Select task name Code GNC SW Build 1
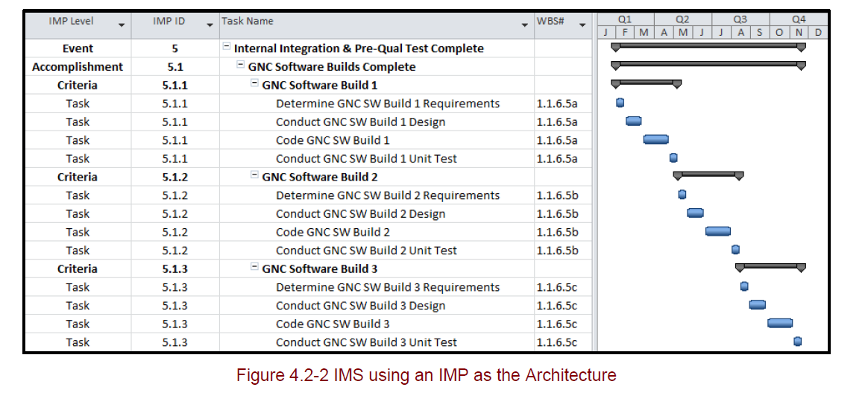Image resolution: width=868 pixels, height=396 pixels. [x=333, y=140]
